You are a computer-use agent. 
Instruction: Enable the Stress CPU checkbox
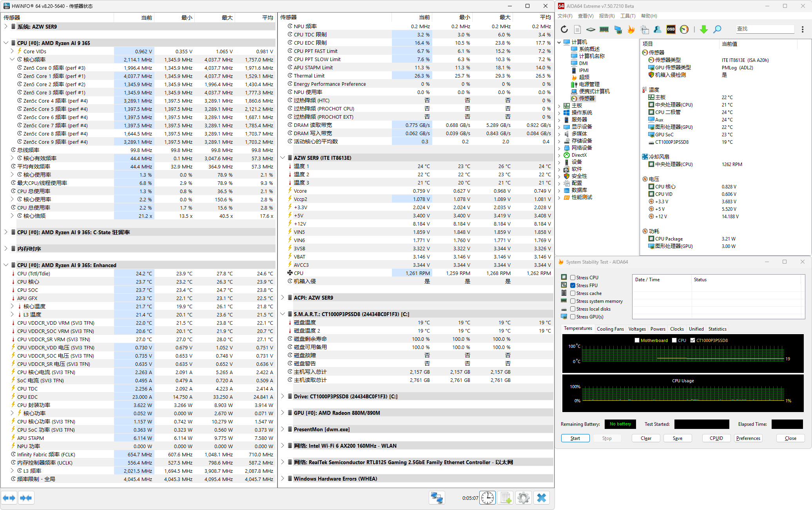click(x=573, y=278)
